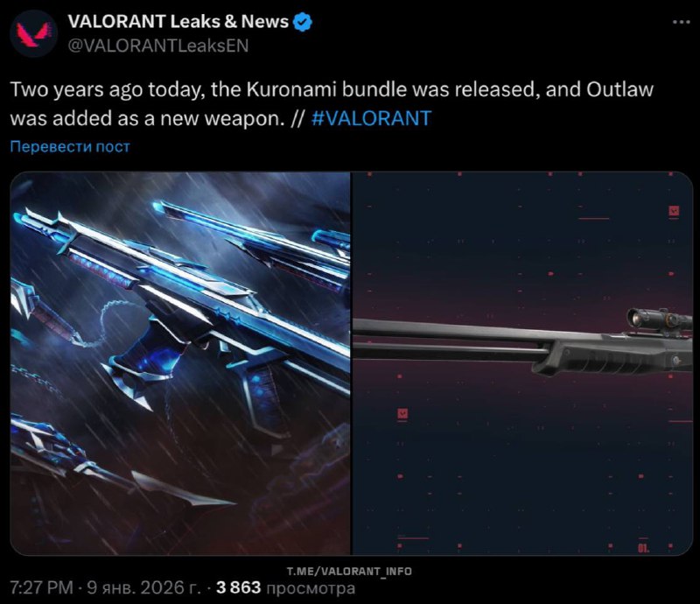Click the red square icon in right image top

(674, 211)
